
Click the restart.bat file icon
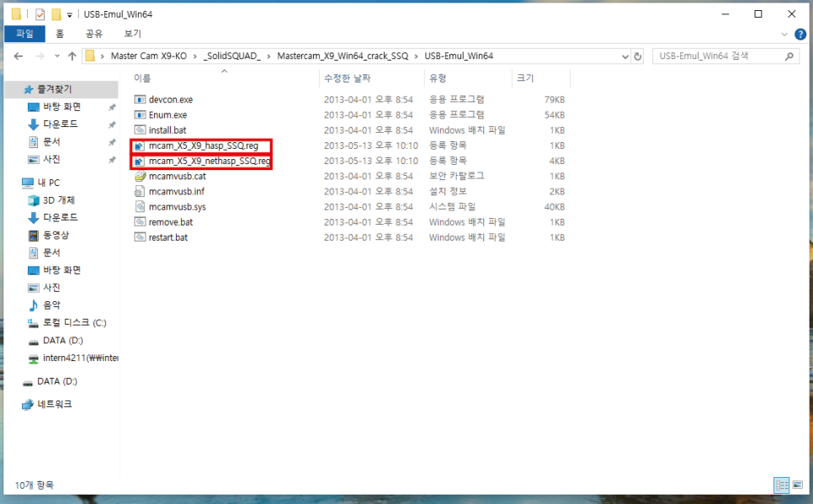click(x=140, y=237)
